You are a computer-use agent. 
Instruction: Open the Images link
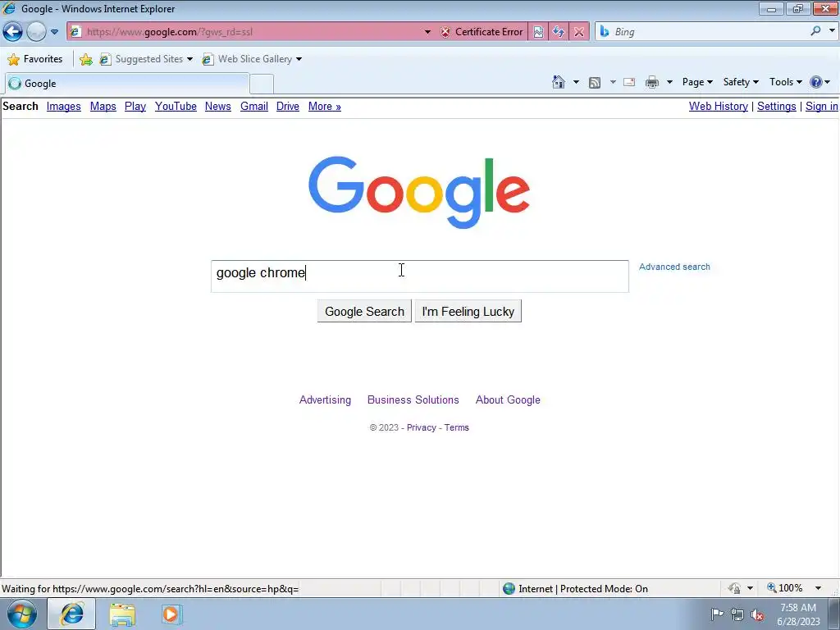[64, 106]
